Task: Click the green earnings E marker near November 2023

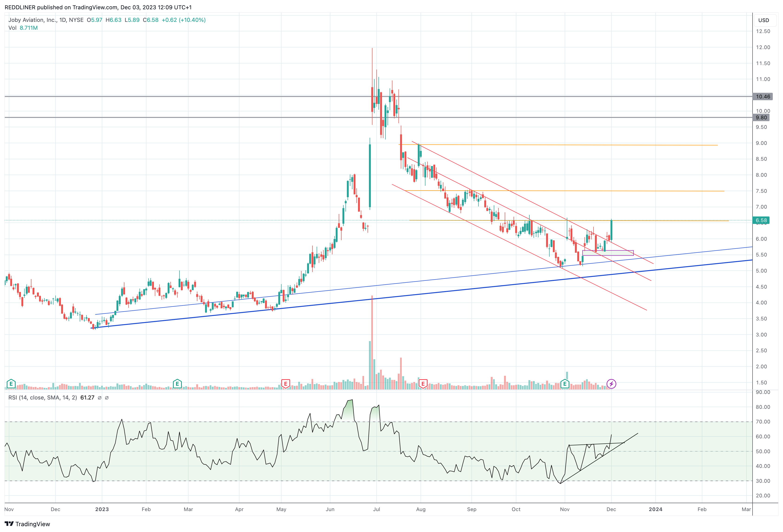Action: point(565,383)
